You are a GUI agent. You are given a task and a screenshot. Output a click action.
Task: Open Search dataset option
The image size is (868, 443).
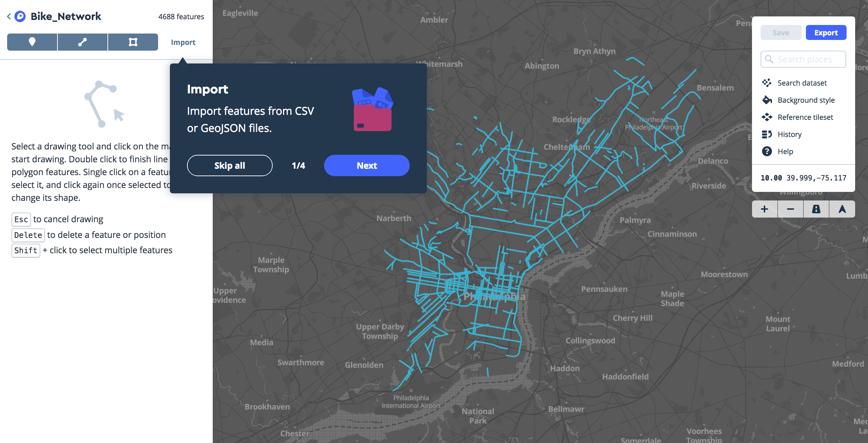(x=802, y=83)
